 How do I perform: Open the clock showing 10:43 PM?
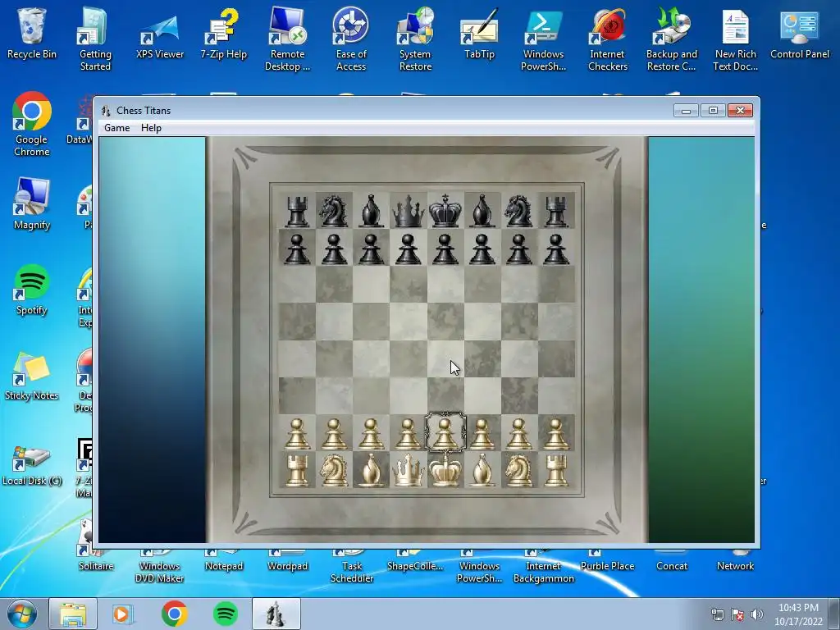coord(798,614)
